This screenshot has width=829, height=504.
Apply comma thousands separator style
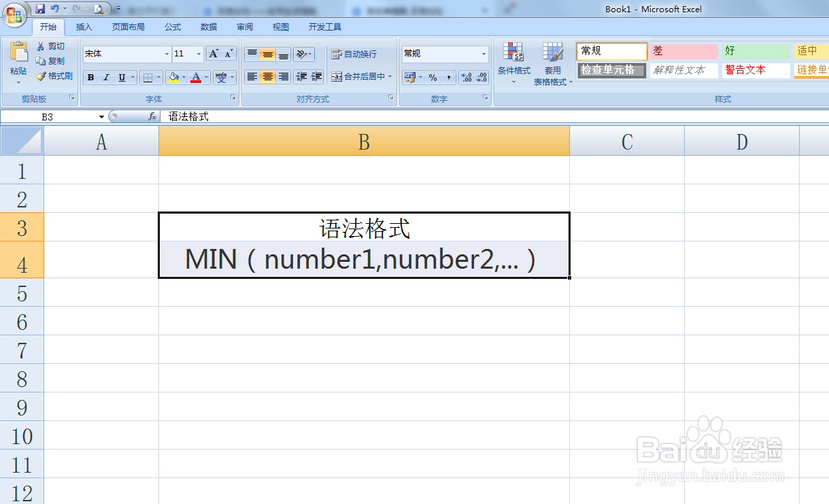point(448,78)
